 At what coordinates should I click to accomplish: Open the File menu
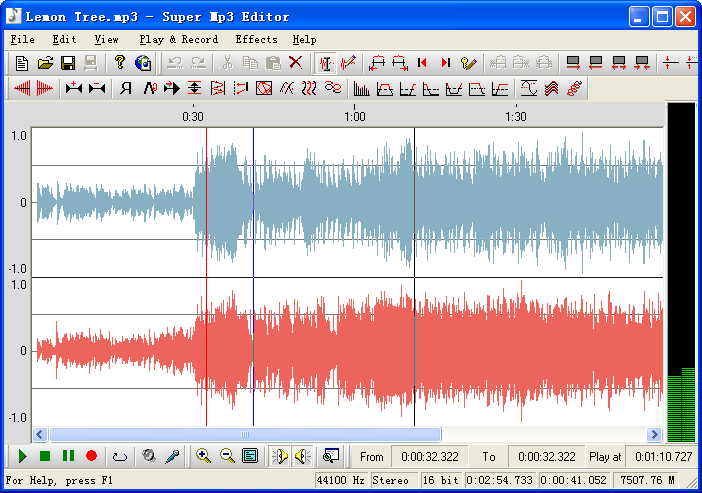[22, 39]
